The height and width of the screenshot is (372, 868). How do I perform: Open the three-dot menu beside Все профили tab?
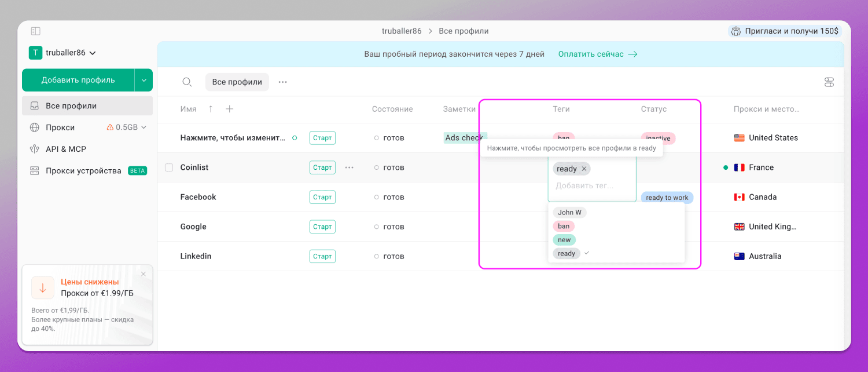pos(282,82)
